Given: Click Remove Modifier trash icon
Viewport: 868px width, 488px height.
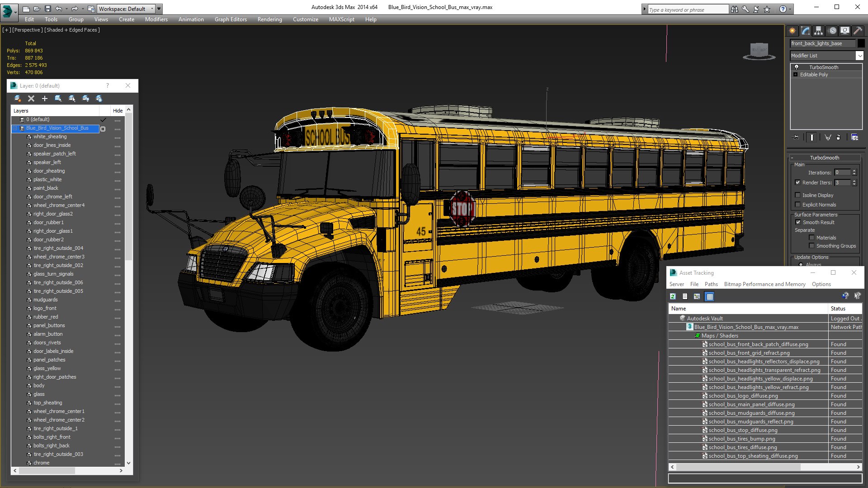Looking at the screenshot, I should (x=839, y=137).
